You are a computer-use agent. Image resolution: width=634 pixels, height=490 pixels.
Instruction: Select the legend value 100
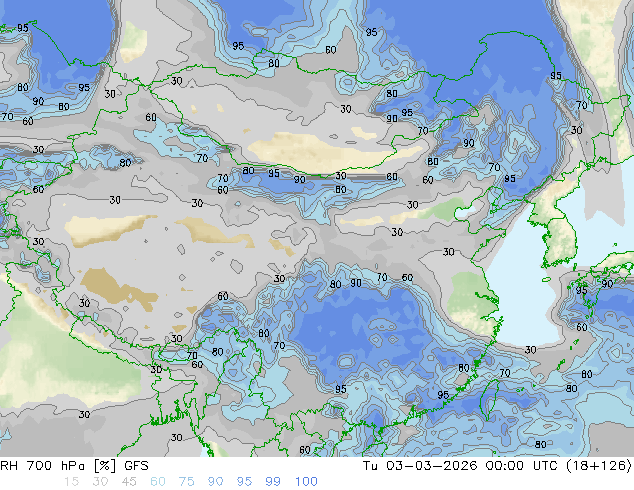(x=306, y=482)
